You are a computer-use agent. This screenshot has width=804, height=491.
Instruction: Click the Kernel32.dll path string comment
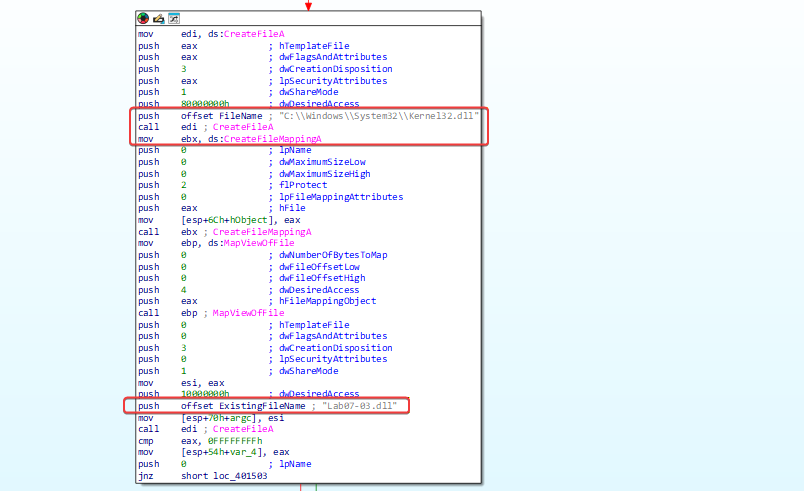point(379,116)
